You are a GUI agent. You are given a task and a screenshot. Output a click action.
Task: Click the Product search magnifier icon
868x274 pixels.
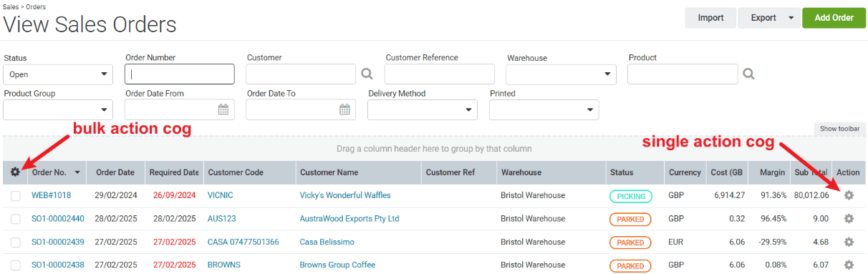[748, 74]
